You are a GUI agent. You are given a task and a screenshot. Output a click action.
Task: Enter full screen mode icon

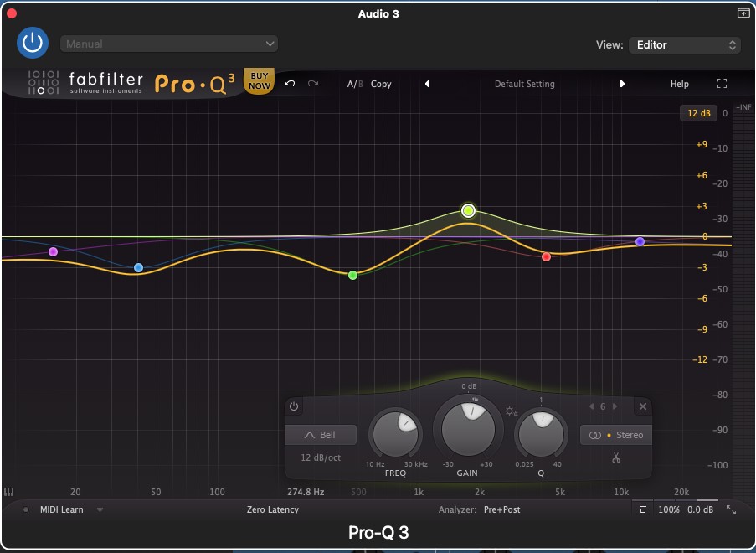tap(722, 84)
